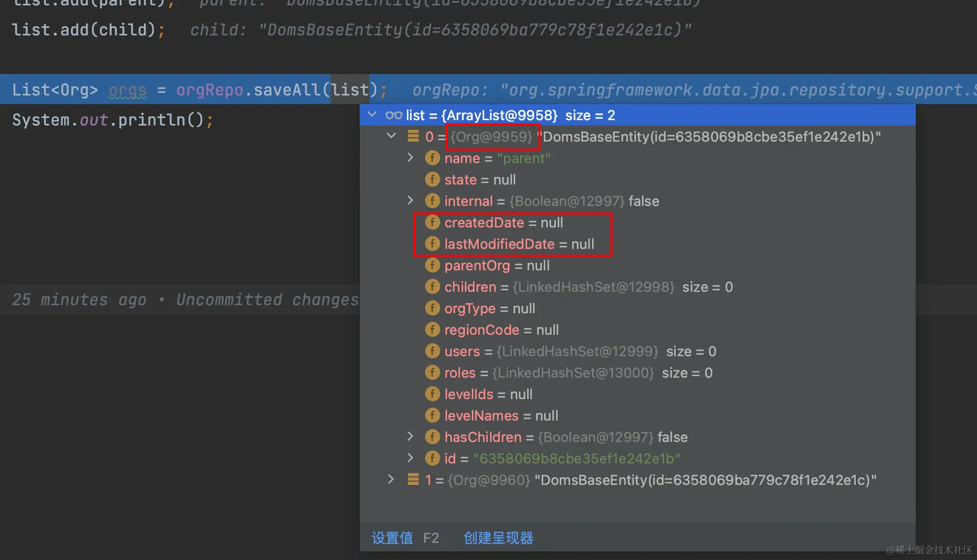Click field icon next to createdDate
977x560 pixels.
click(432, 222)
